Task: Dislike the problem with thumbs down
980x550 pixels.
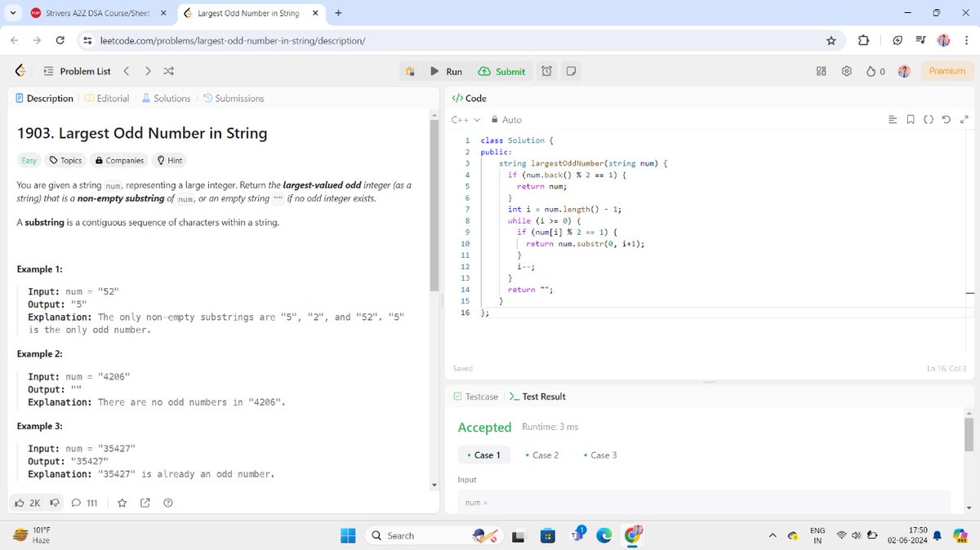Action: click(56, 503)
